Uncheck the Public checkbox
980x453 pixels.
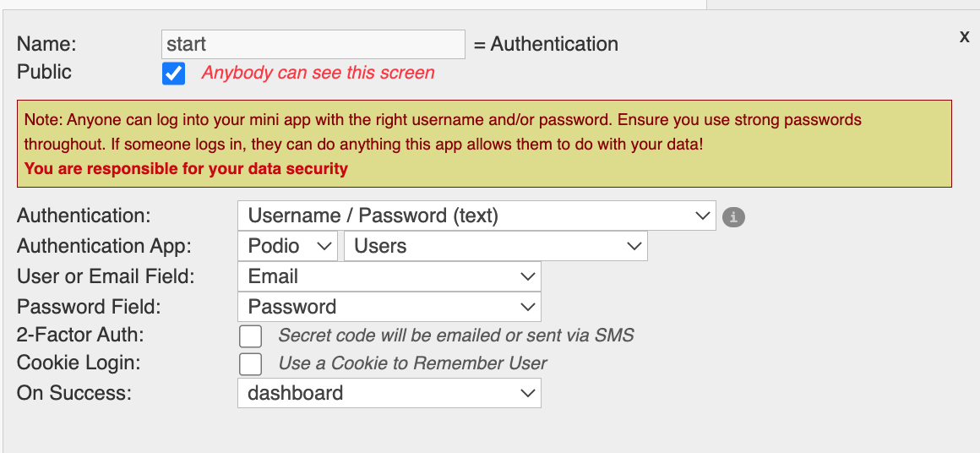(174, 74)
